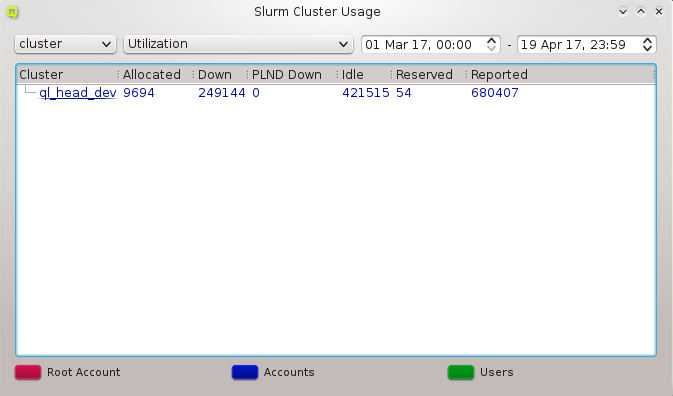Sort by the Cluster column header
Image resolution: width=673 pixels, height=396 pixels.
pyautogui.click(x=68, y=75)
